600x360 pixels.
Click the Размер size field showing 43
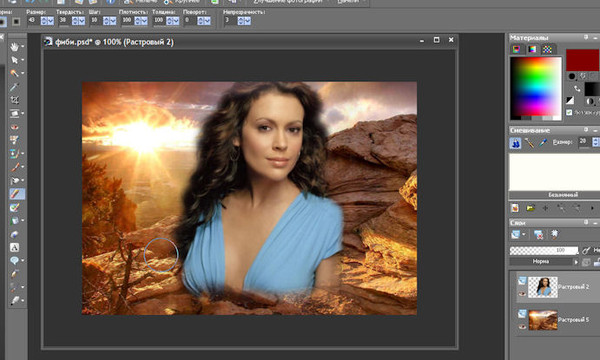[x=33, y=21]
